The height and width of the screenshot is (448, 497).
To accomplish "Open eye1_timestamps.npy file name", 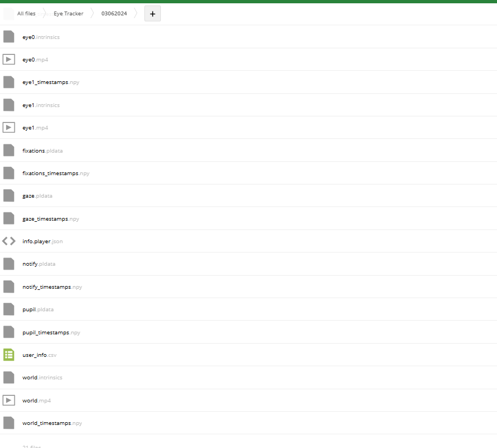I will (x=51, y=82).
